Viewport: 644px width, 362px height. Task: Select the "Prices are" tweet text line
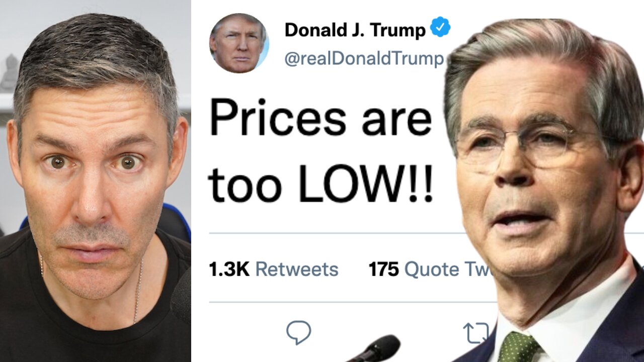pyautogui.click(x=320, y=120)
